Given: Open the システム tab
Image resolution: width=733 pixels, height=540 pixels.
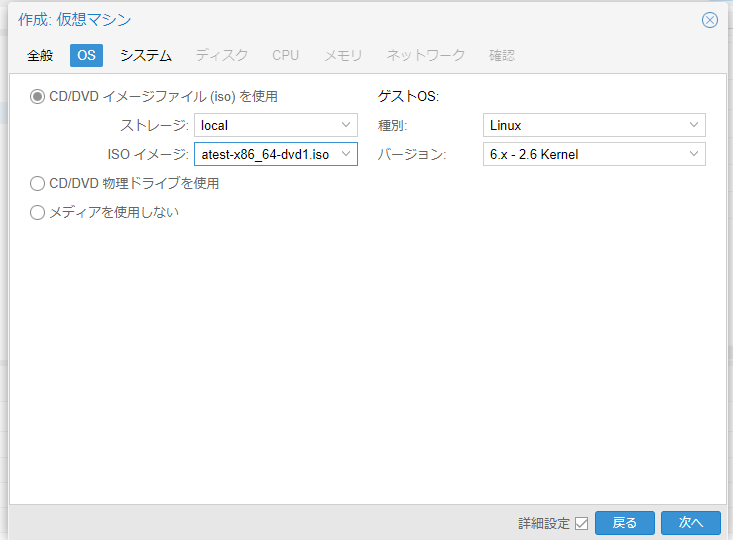Looking at the screenshot, I should point(146,56).
